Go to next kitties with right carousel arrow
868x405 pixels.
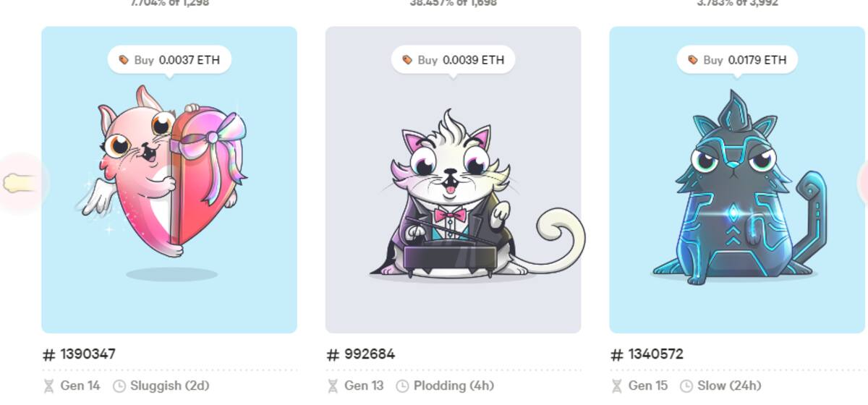pos(862,183)
